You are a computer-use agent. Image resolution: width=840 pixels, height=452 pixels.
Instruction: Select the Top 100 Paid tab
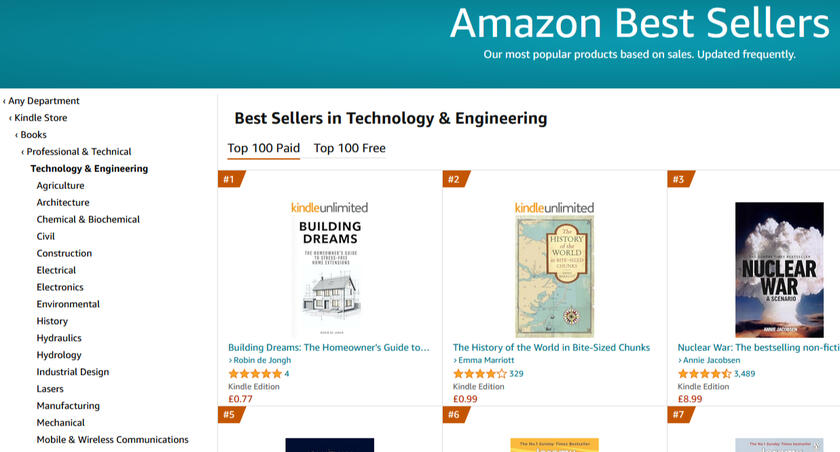[x=263, y=149]
